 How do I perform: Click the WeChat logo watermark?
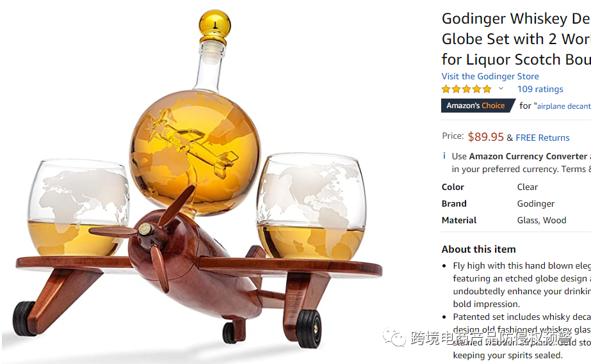coord(394,337)
